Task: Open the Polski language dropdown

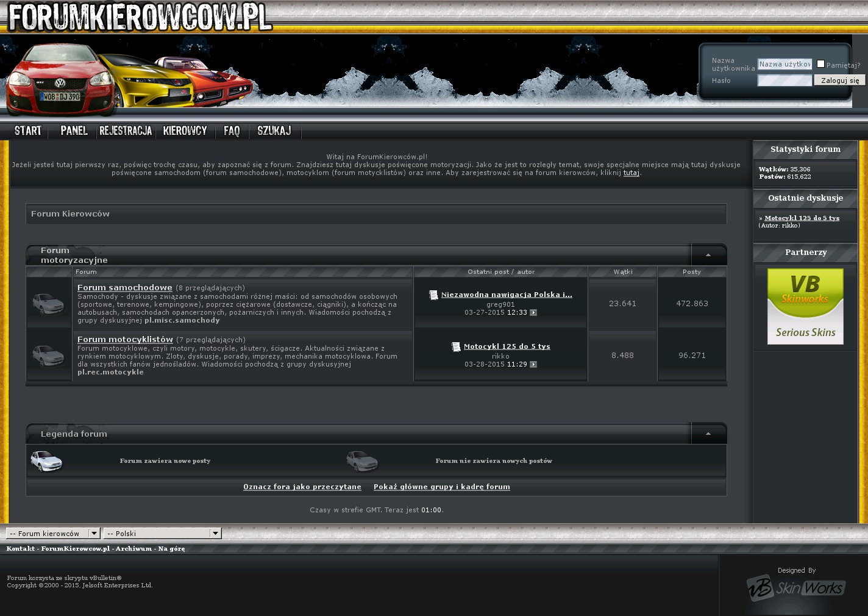Action: pyautogui.click(x=162, y=534)
